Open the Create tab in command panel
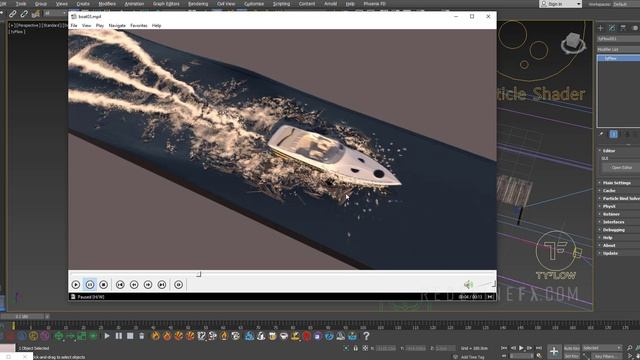 tap(600, 28)
